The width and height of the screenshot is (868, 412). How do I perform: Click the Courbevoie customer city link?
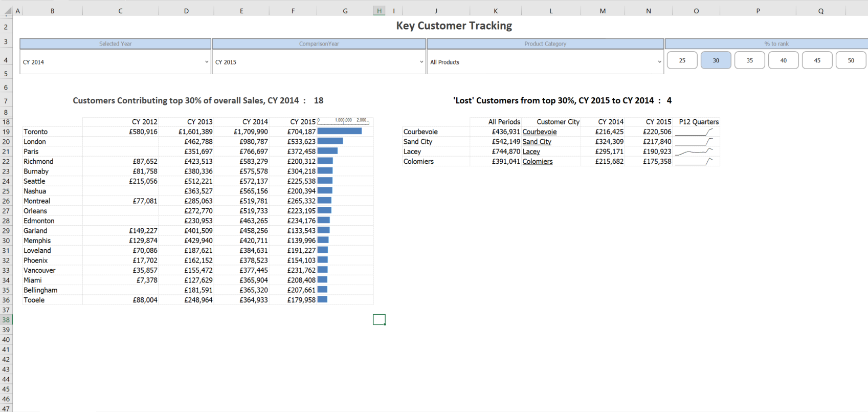click(x=539, y=132)
